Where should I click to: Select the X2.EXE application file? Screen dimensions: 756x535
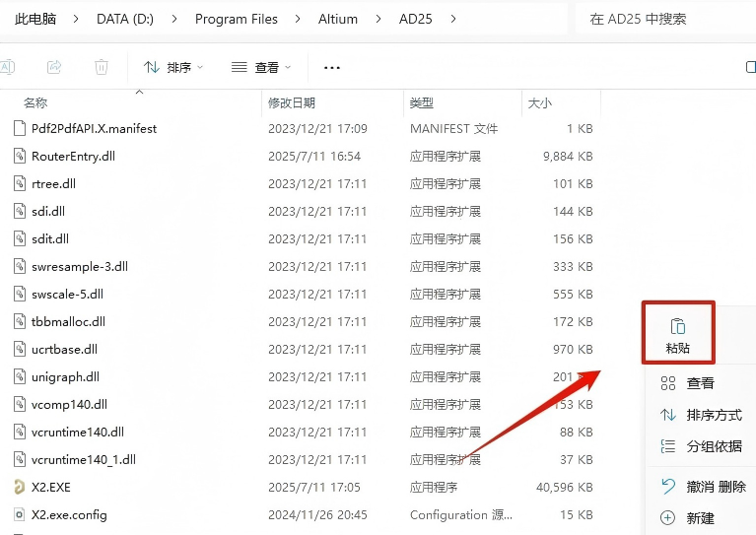tap(51, 488)
